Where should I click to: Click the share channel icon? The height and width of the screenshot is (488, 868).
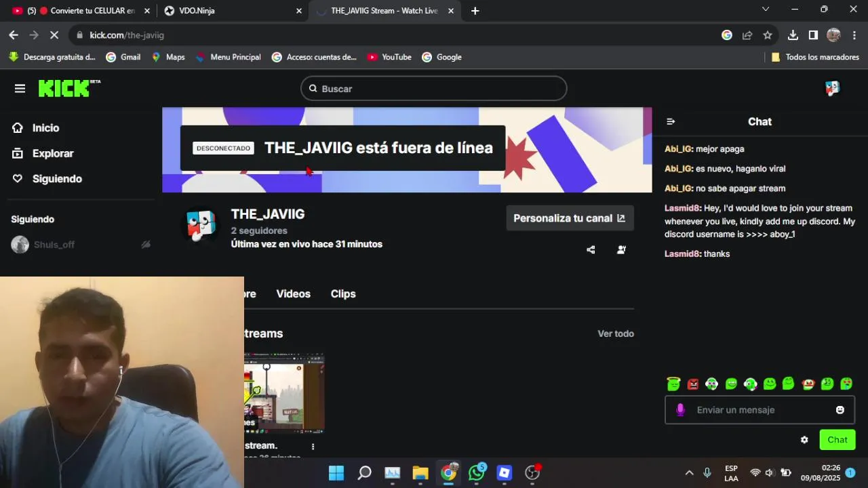click(591, 250)
